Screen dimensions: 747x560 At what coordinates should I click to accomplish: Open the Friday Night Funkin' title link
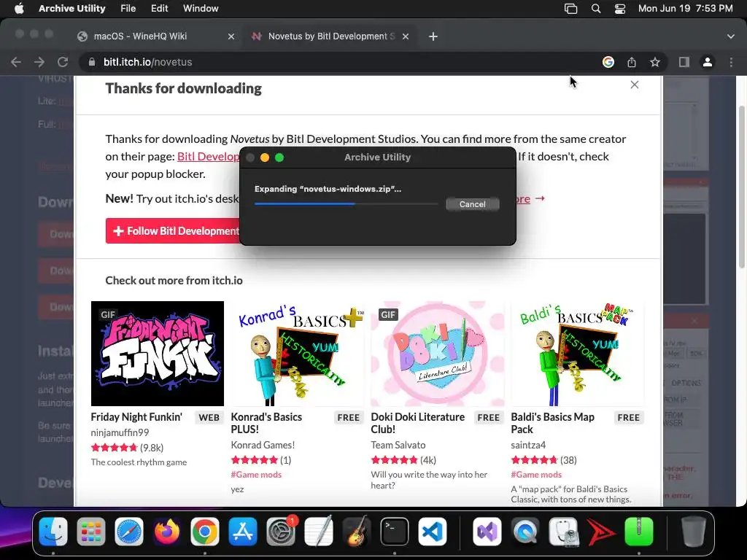click(x=136, y=417)
